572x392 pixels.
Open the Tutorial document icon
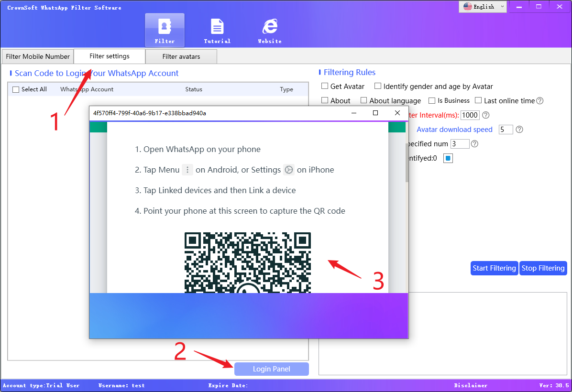click(217, 31)
